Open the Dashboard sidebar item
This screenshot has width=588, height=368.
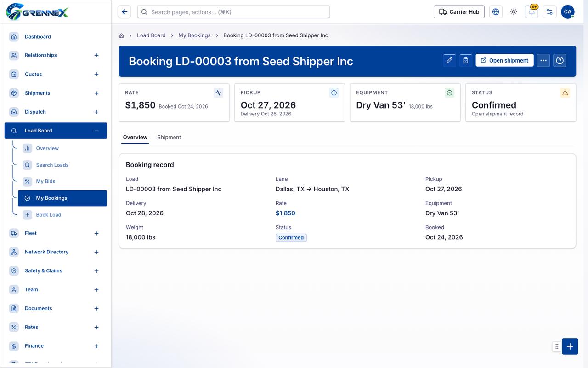click(x=56, y=36)
